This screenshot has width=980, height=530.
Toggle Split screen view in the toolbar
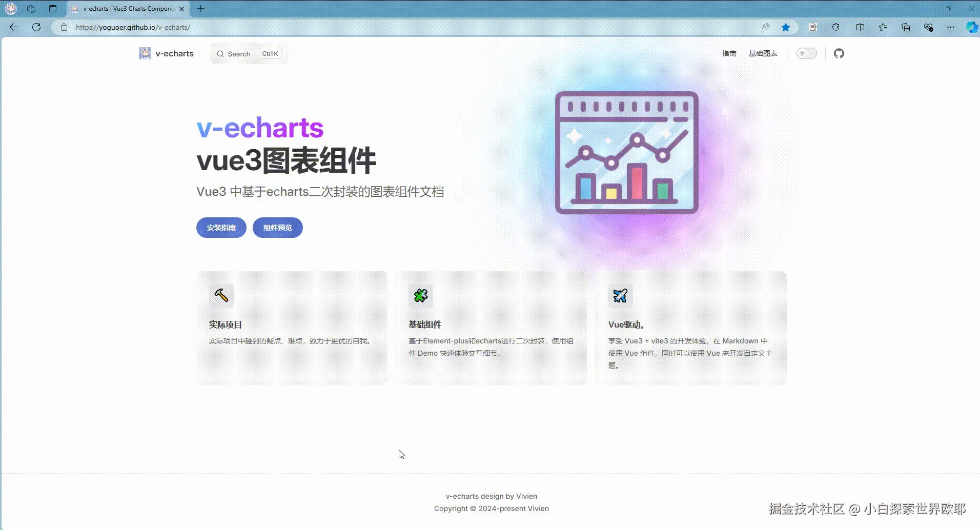[860, 27]
